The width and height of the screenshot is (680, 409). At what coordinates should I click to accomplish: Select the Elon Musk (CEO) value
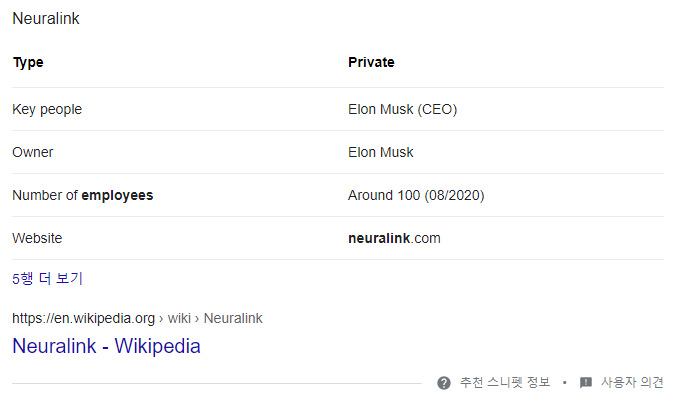point(402,109)
